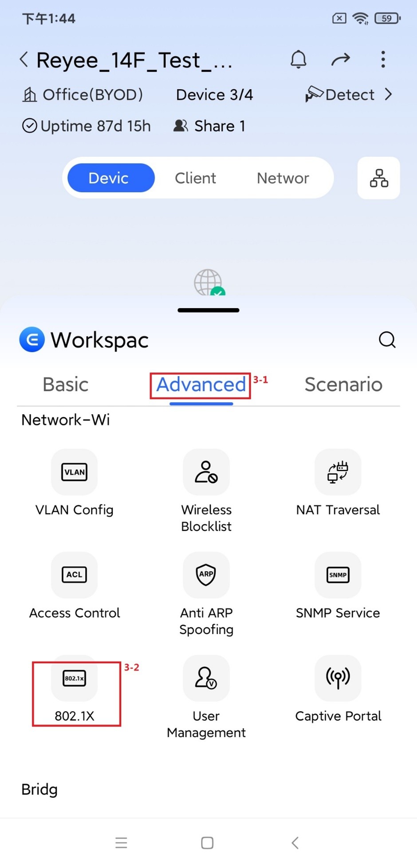This screenshot has width=417, height=868.
Task: Open User Management
Action: pos(206,698)
